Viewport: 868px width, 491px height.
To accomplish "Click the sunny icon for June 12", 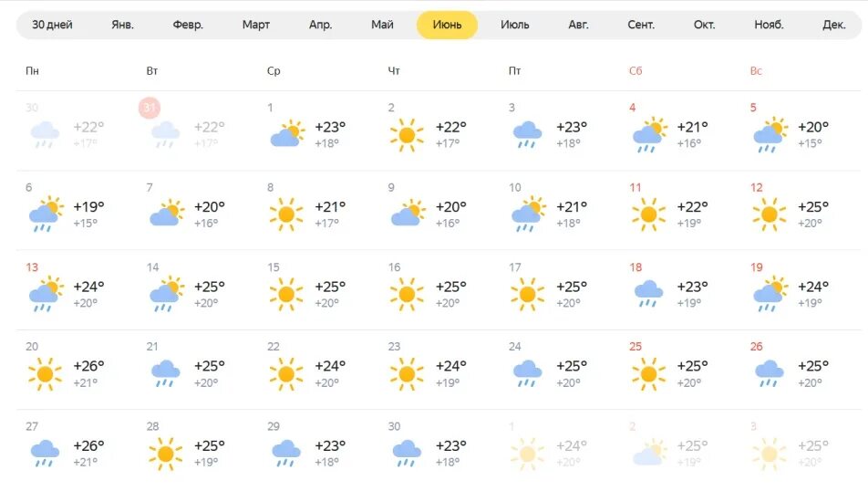I will pos(769,214).
